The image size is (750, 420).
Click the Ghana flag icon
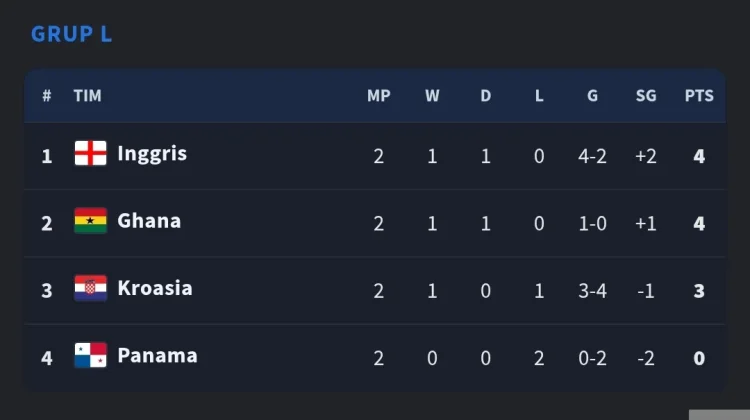[x=90, y=221]
